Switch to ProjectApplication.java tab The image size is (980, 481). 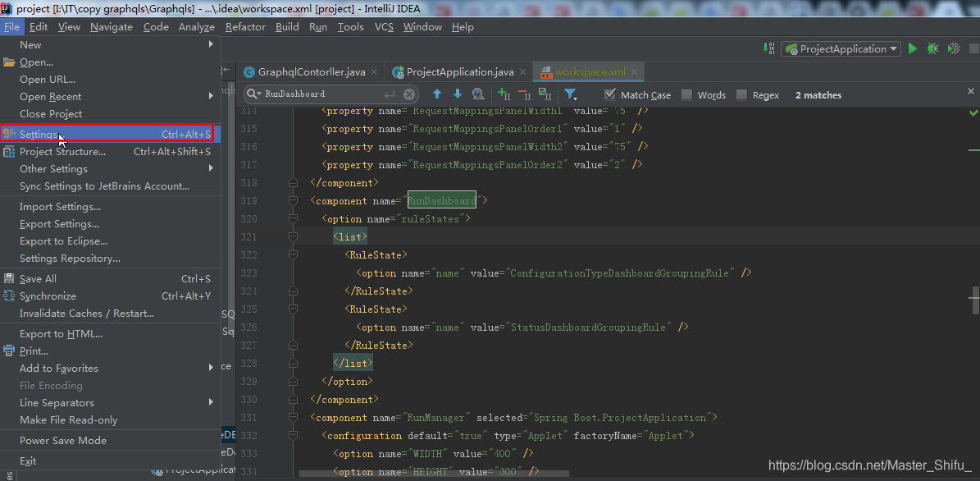(x=460, y=72)
